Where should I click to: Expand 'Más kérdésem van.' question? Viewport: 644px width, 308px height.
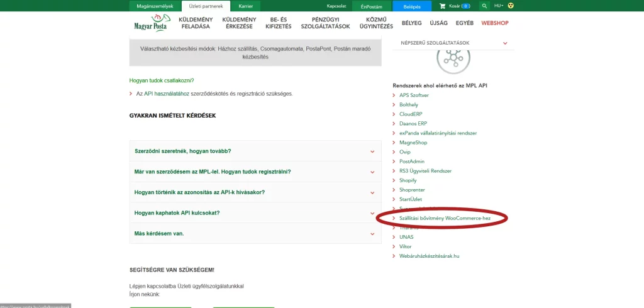[372, 234]
